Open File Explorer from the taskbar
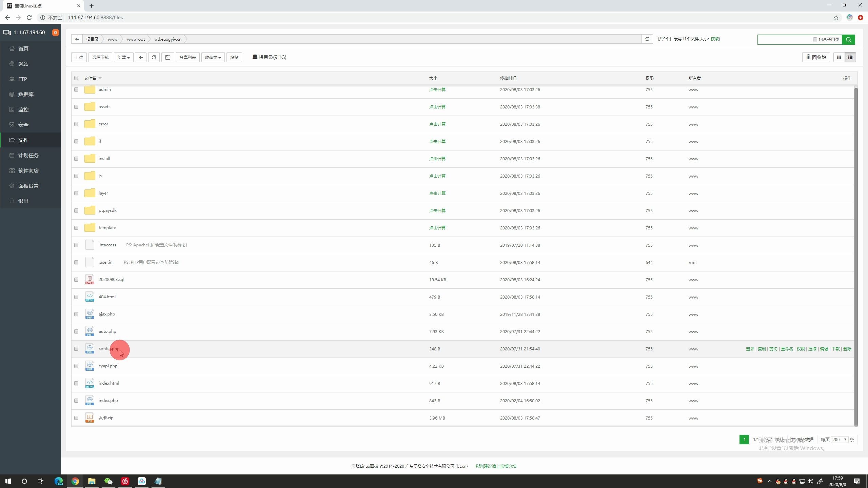This screenshot has height=488, width=868. click(92, 481)
